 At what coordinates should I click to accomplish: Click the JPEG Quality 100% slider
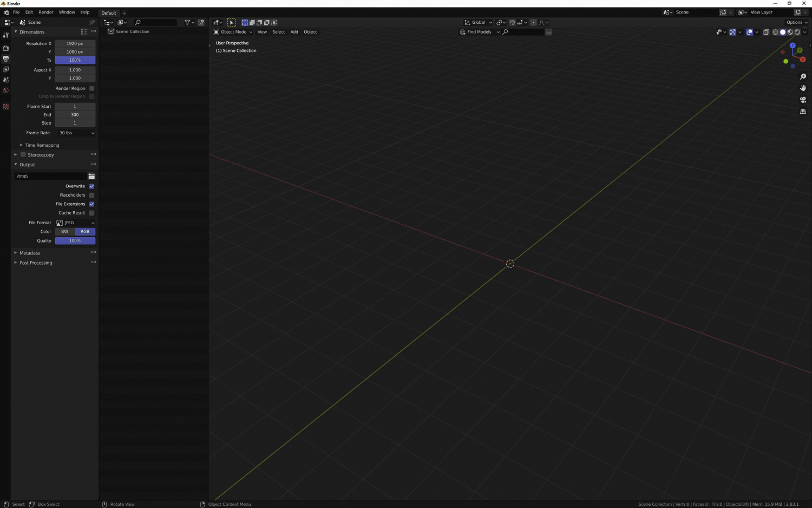click(75, 241)
